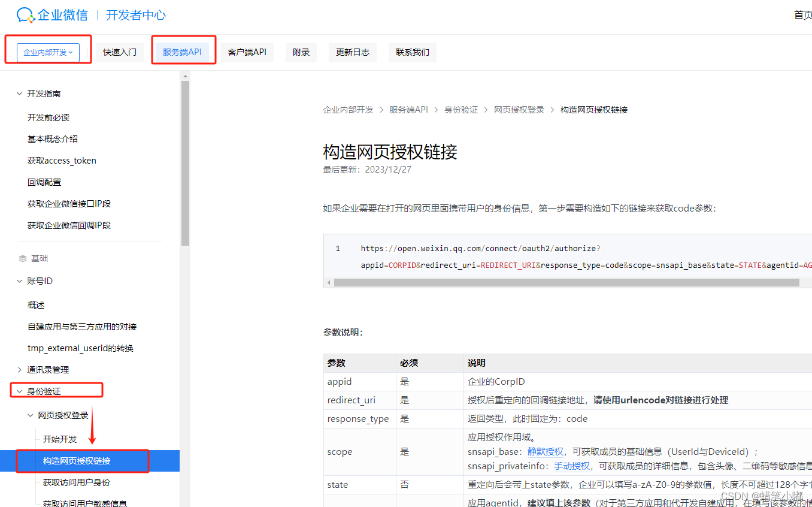Click the 参数说明 heading
812x507 pixels.
pos(343,333)
